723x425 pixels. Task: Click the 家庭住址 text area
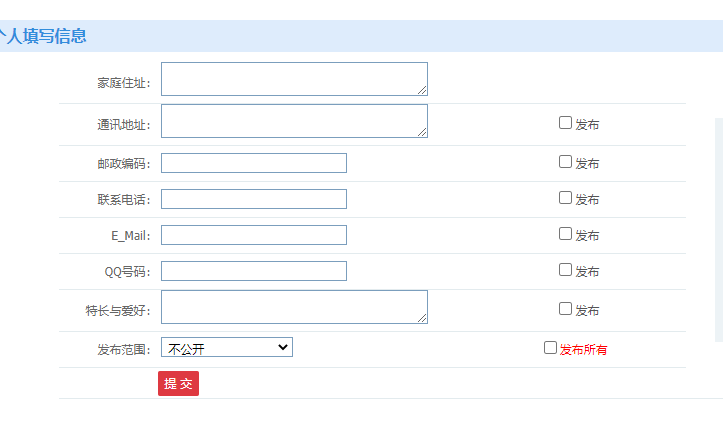point(293,79)
